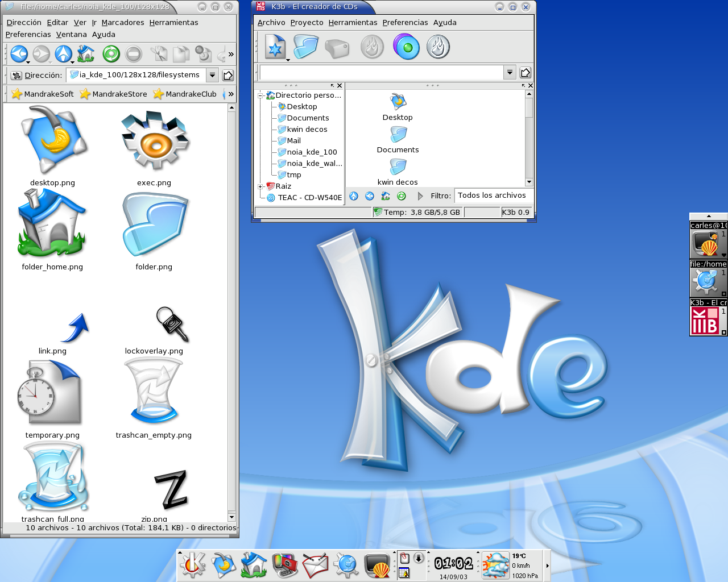Expand hidden bookmarks toolbar chevron
This screenshot has width=728, height=582.
[x=231, y=94]
